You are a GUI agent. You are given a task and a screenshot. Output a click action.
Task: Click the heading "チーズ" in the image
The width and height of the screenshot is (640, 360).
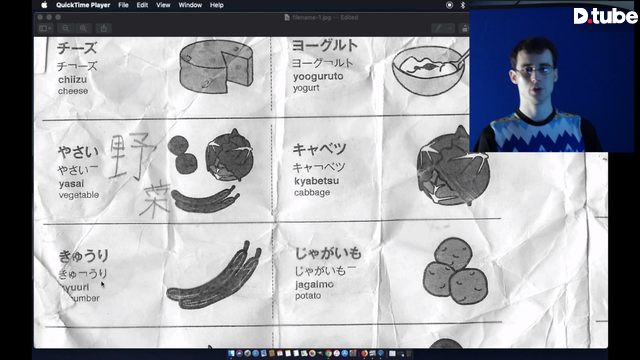(x=77, y=48)
